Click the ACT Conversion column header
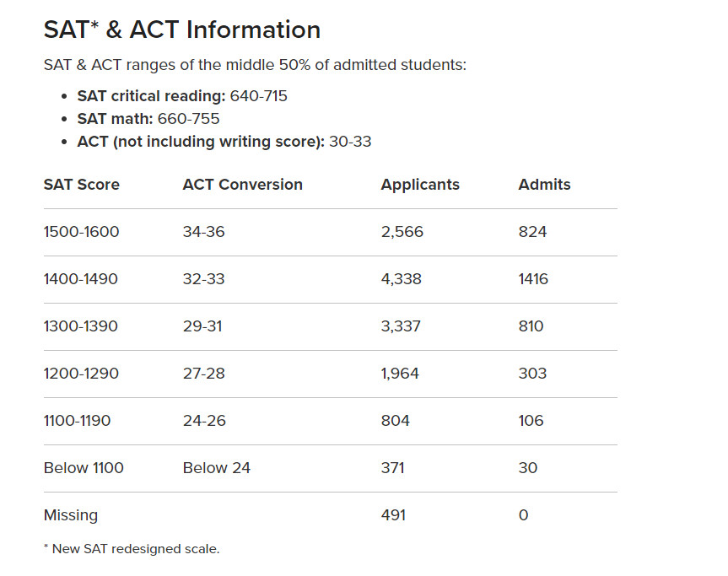 coord(242,185)
